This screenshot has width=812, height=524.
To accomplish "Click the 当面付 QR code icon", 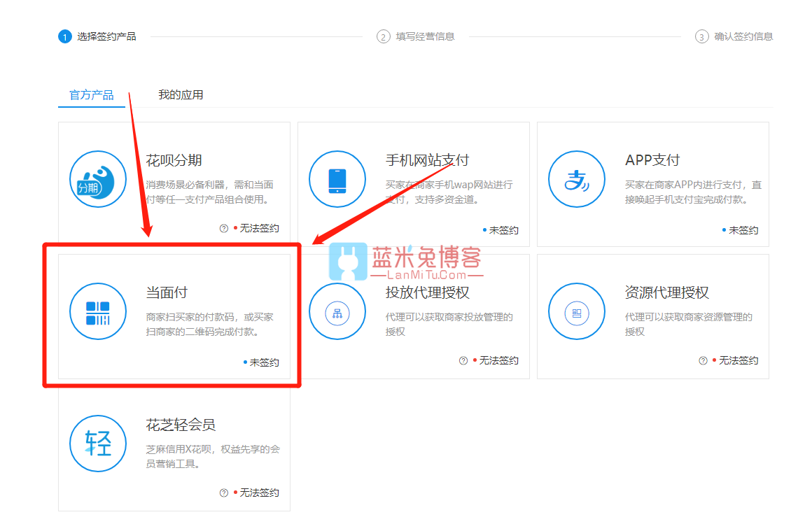I will (x=98, y=311).
